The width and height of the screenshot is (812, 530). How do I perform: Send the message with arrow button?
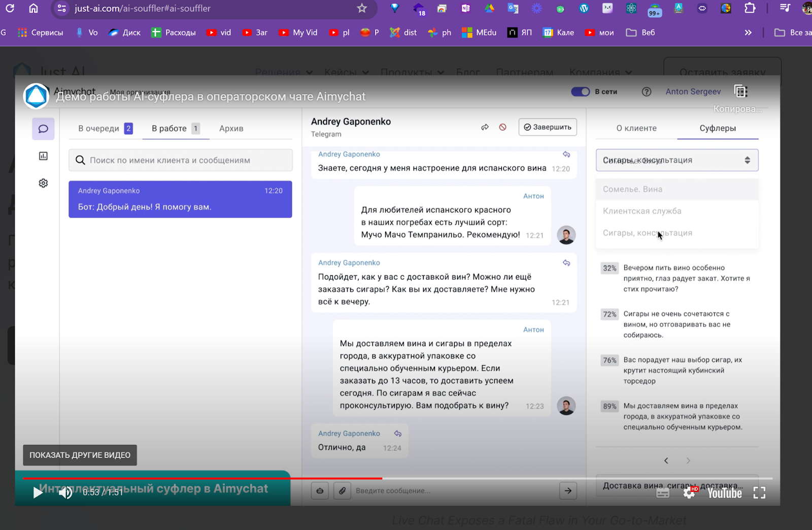coord(568,490)
